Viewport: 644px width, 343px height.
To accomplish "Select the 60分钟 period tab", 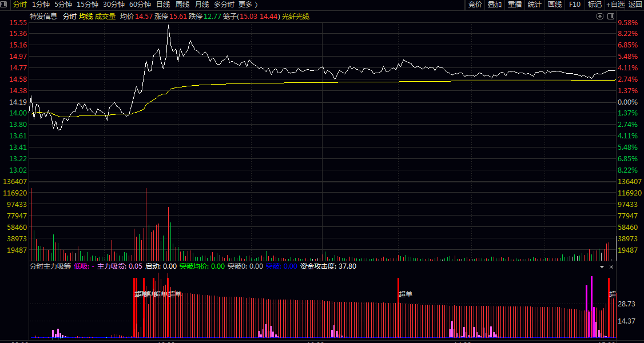I will click(140, 5).
